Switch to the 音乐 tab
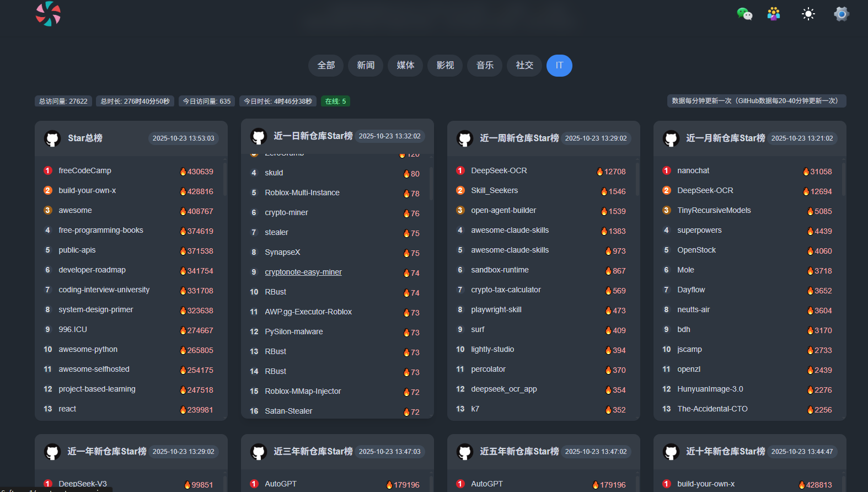The image size is (868, 492). [485, 66]
